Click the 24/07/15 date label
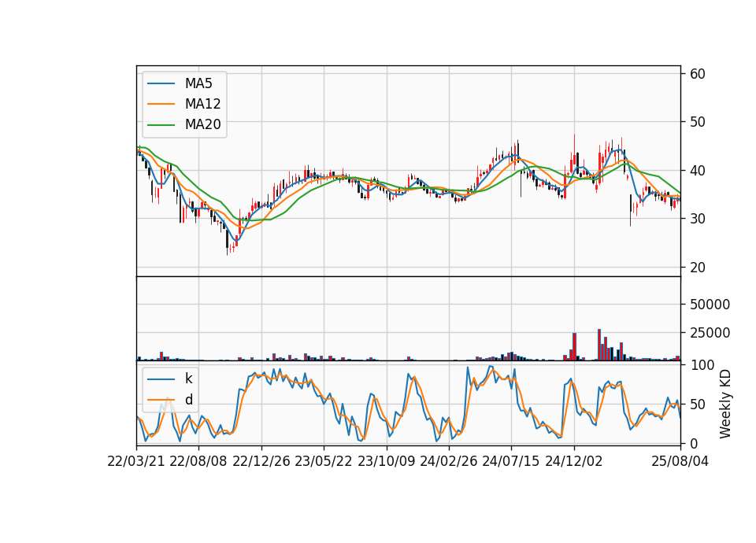 [x=510, y=461]
